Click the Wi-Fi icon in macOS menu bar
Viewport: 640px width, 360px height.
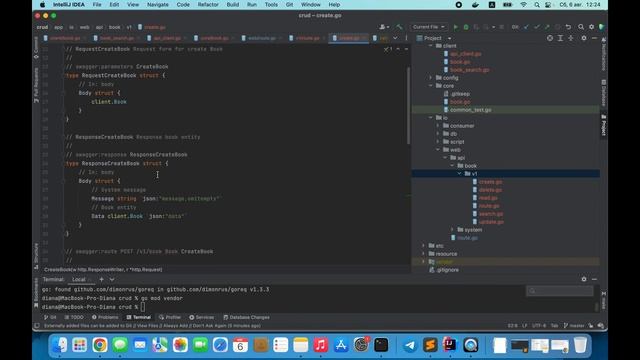pos(524,5)
